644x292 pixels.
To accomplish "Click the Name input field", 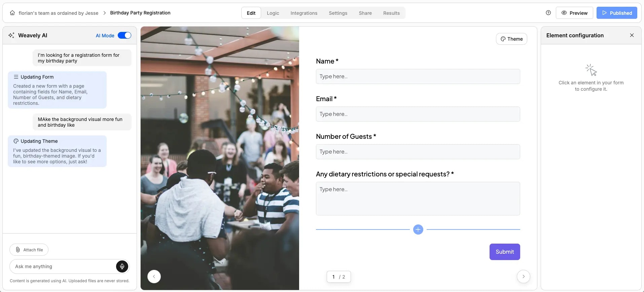I will point(418,76).
